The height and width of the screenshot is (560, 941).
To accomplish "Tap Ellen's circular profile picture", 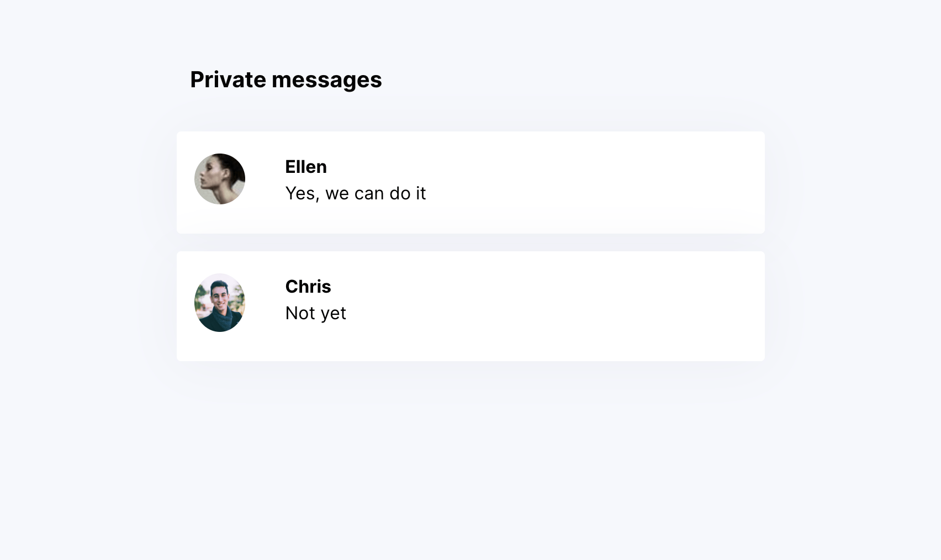I will point(219,178).
